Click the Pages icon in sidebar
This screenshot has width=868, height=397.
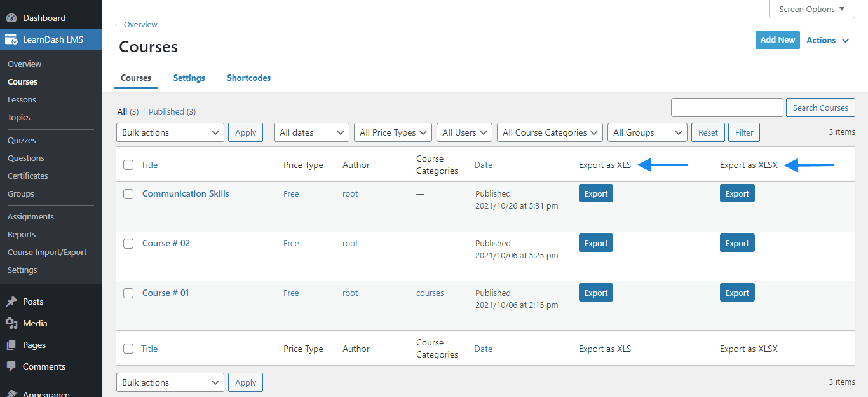click(x=11, y=345)
